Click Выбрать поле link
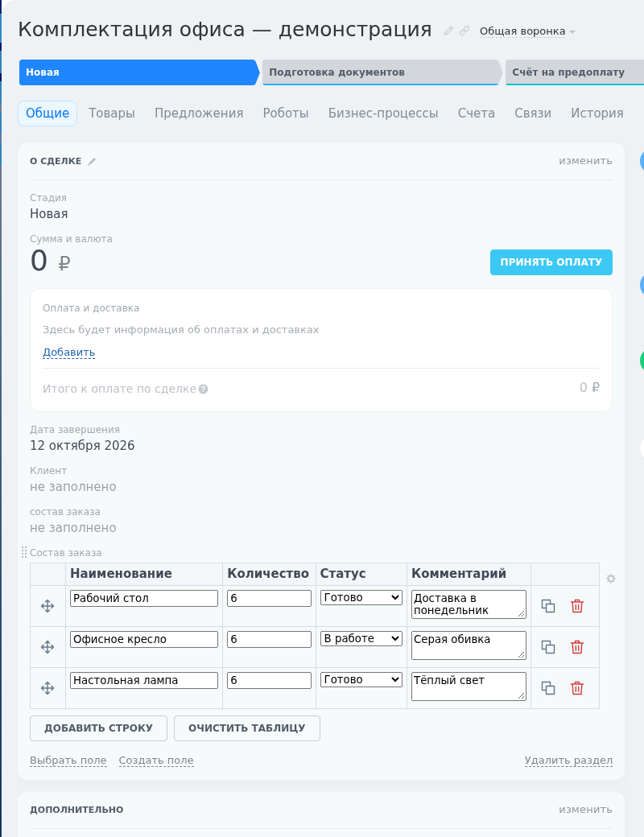 (68, 760)
